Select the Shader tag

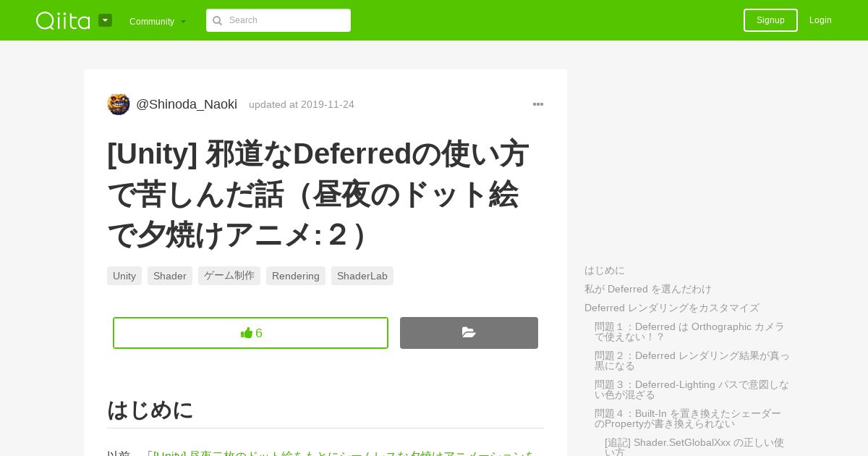[x=170, y=276]
